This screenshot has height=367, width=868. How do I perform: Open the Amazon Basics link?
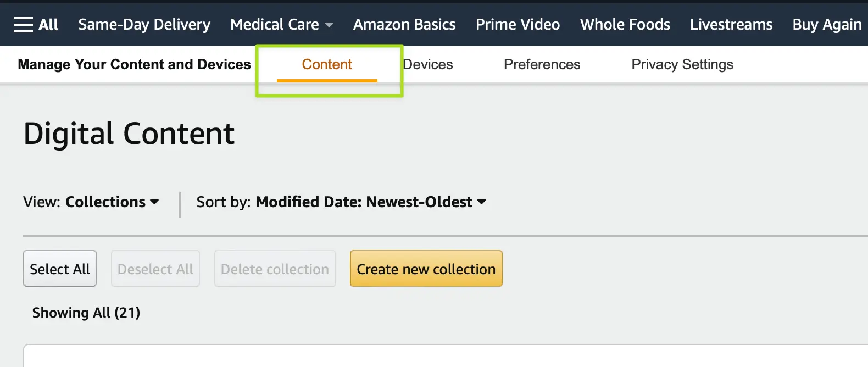404,25
